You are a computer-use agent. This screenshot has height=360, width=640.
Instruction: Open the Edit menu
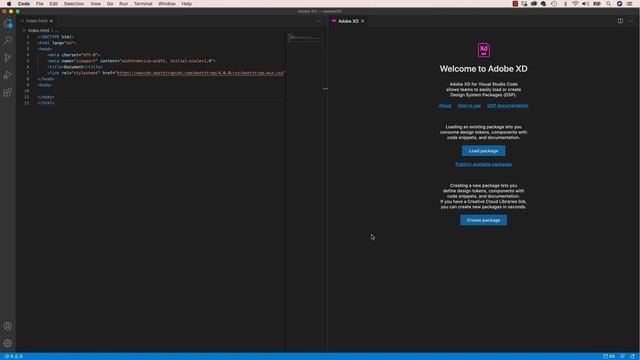[53, 4]
